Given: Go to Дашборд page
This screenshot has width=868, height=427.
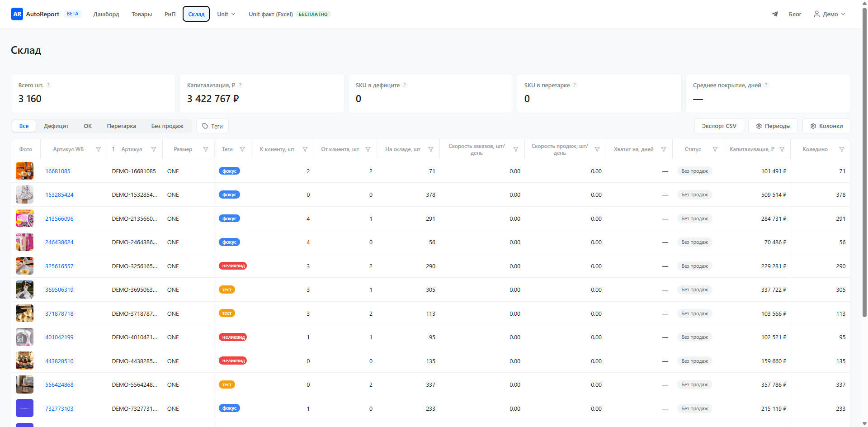Looking at the screenshot, I should pos(106,14).
